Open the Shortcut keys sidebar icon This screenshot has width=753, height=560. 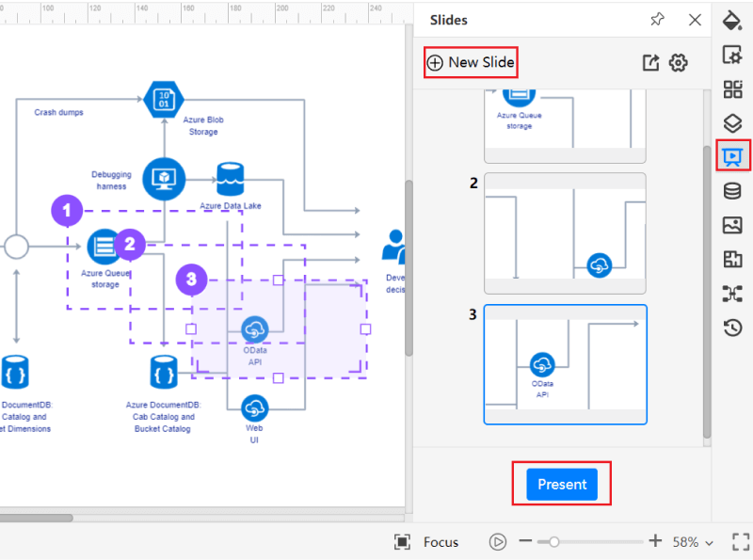[732, 294]
